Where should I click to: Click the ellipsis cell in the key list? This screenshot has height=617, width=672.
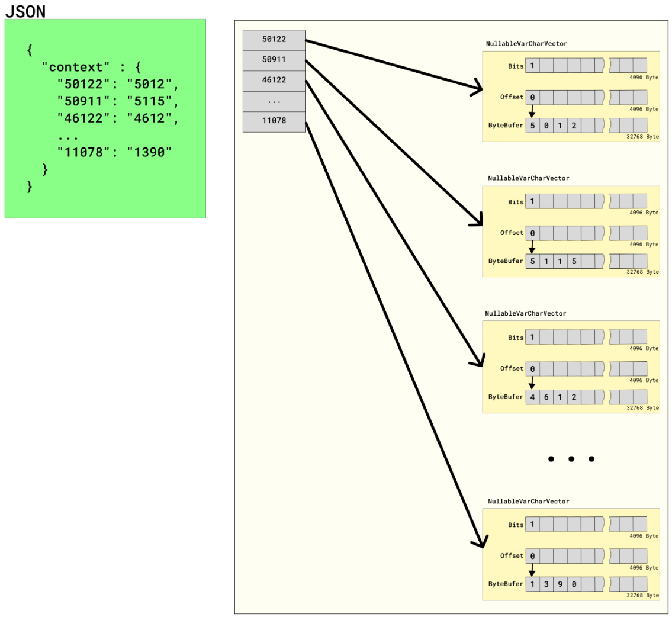click(x=274, y=101)
